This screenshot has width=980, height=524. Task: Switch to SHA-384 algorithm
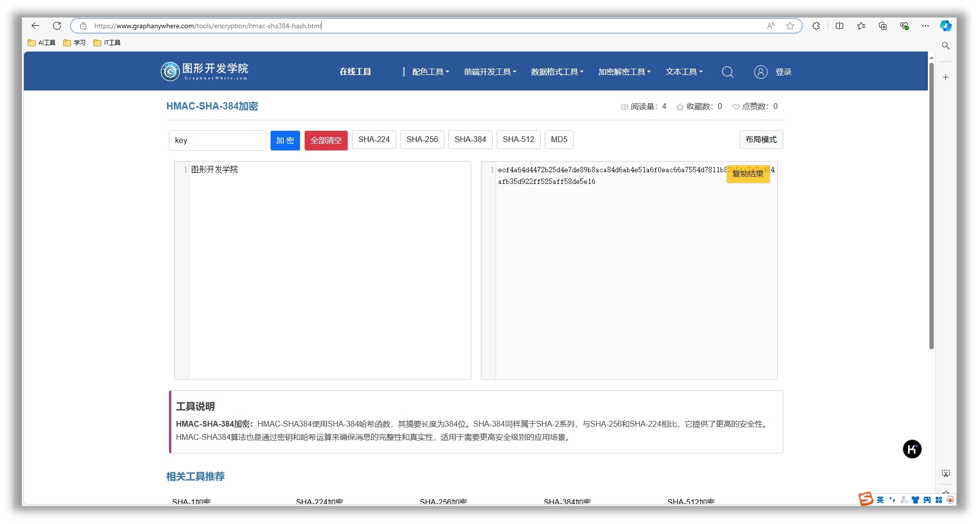470,140
